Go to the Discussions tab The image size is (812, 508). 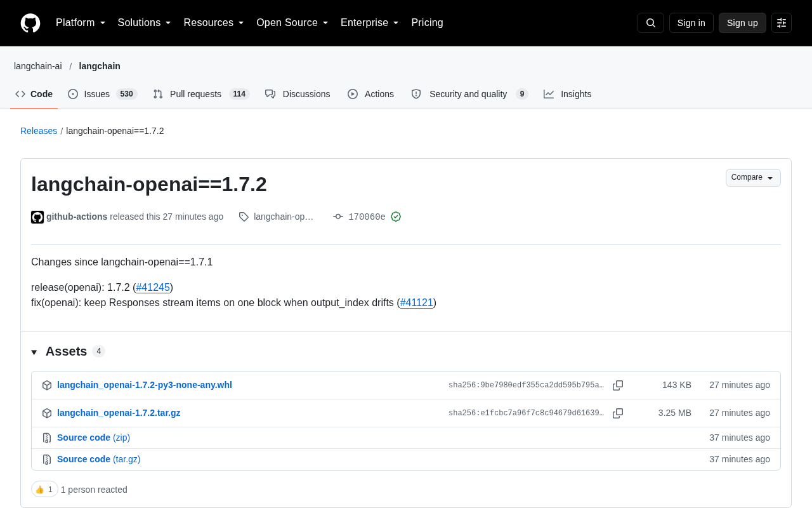pos(298,94)
